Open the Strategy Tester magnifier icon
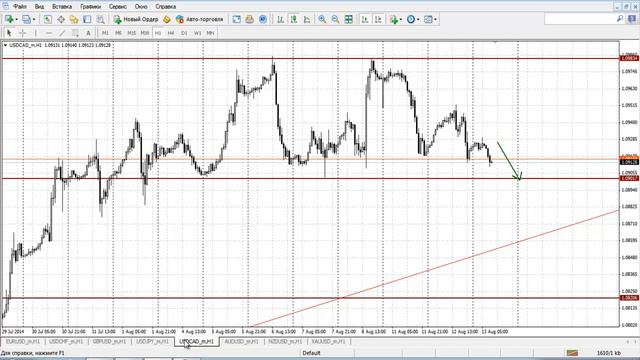Viewport: 640px width, 360px height. (100, 19)
